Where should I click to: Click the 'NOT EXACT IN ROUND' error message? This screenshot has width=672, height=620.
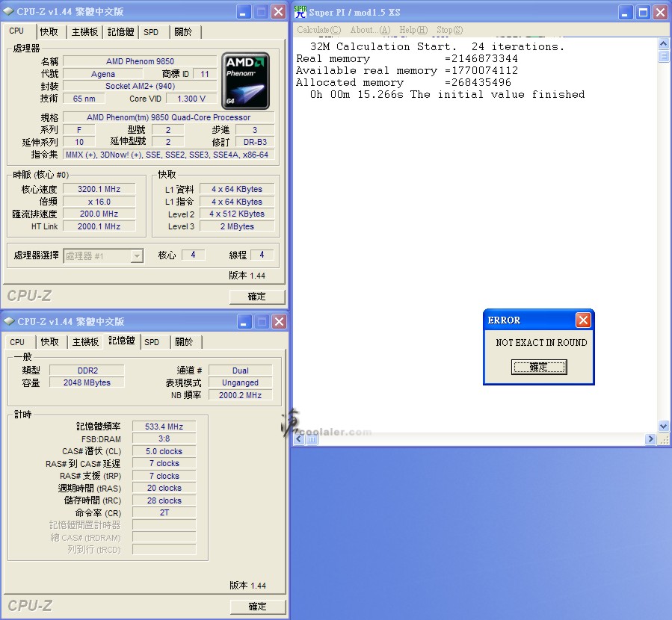[x=541, y=343]
